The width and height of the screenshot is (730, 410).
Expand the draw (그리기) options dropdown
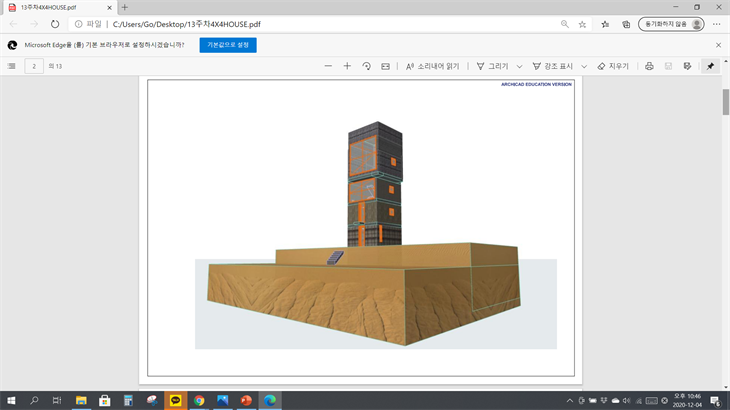click(519, 66)
